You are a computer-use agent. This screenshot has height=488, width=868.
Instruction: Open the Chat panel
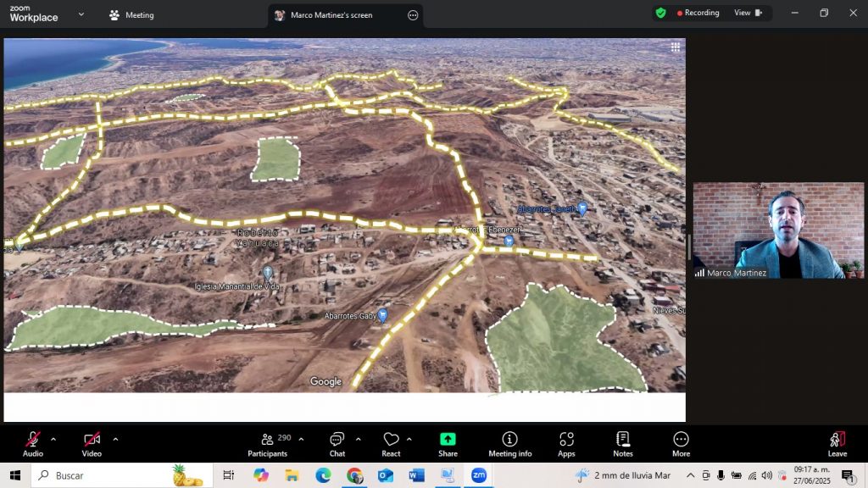(x=337, y=443)
